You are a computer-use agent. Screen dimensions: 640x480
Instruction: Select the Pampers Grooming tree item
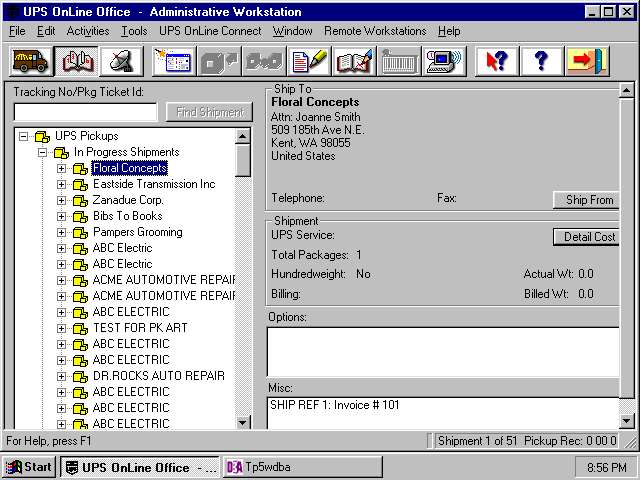pyautogui.click(x=138, y=232)
